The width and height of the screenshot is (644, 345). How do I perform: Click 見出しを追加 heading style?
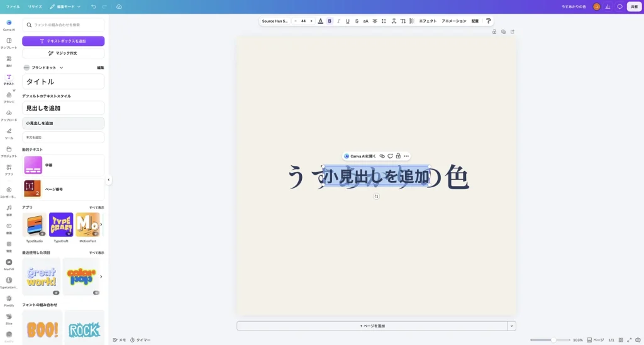pos(64,108)
